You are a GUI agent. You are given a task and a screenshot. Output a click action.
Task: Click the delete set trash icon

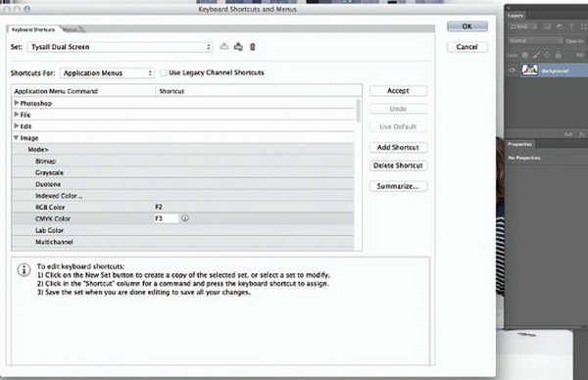click(253, 47)
